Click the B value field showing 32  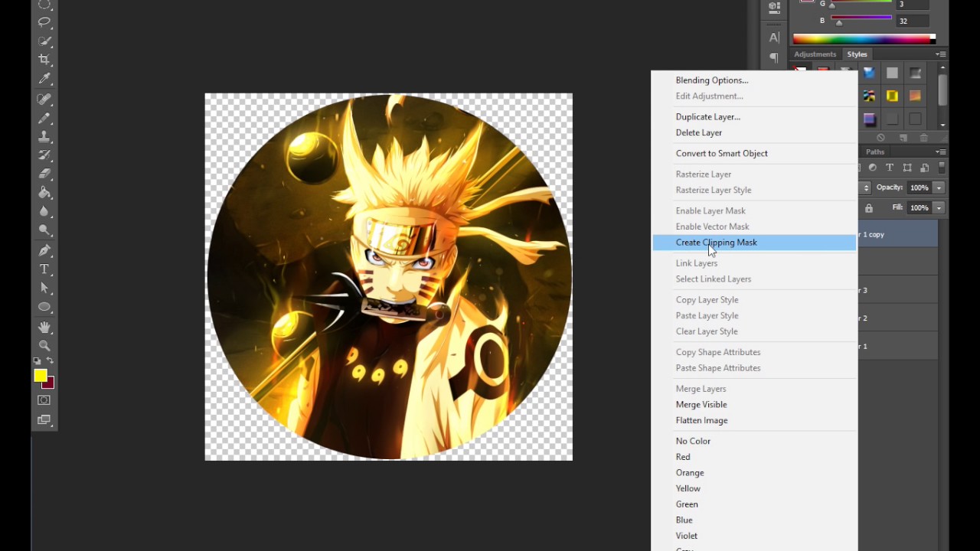click(x=913, y=21)
